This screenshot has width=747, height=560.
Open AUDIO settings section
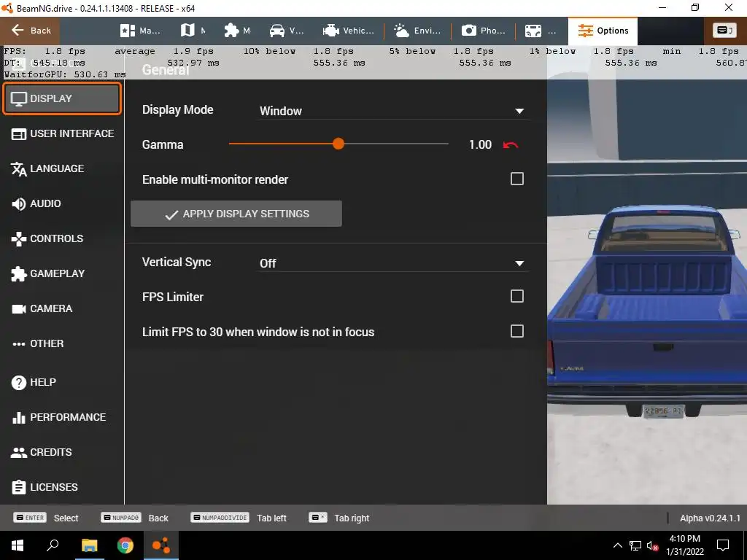pyautogui.click(x=62, y=204)
